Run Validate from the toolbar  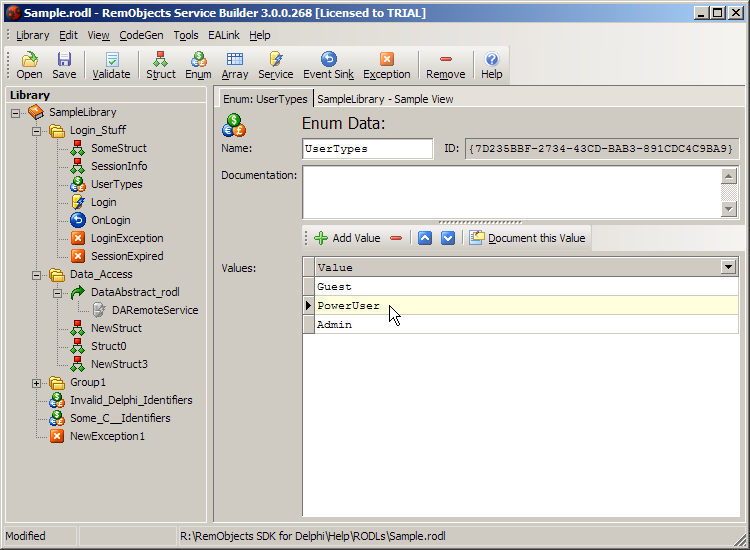pos(111,59)
